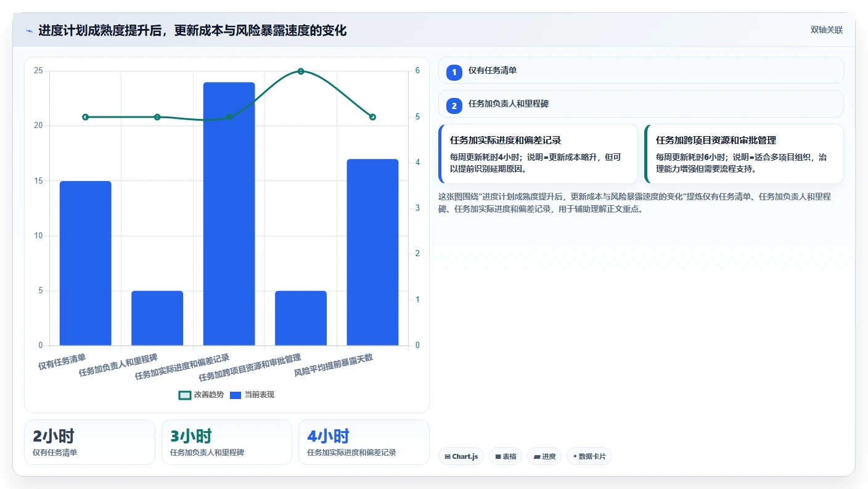Viewport: 868px width, 489px height.
Task: Click the lightning icon beside the title
Action: click(29, 30)
